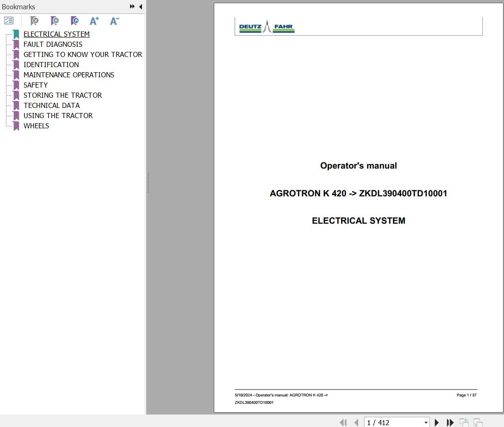Click the sidebar resize divider handle
Image resolution: width=504 pixels, height=427 pixels.
148,182
